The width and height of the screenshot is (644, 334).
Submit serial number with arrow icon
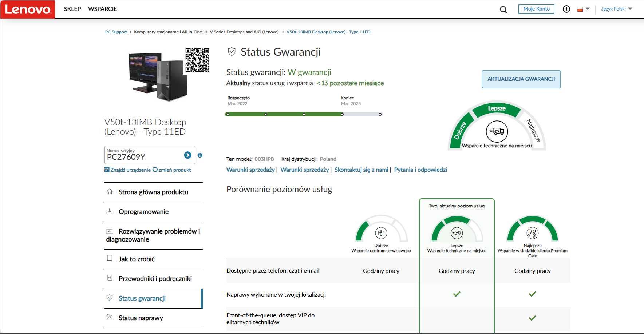click(x=187, y=155)
